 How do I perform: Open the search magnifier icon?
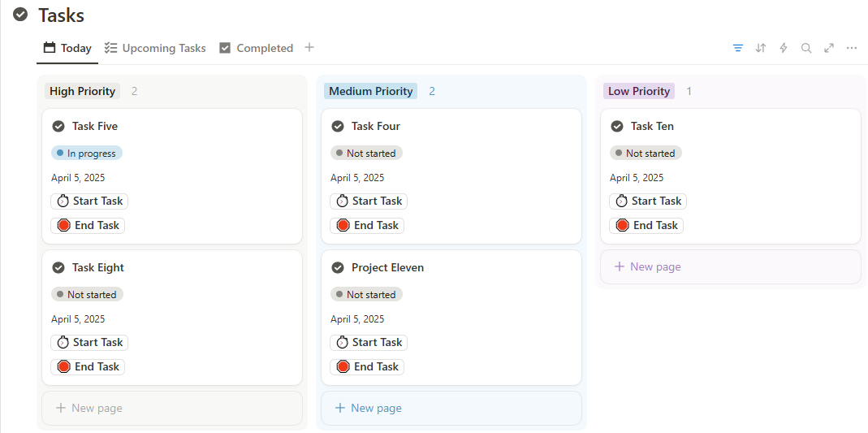(x=806, y=48)
